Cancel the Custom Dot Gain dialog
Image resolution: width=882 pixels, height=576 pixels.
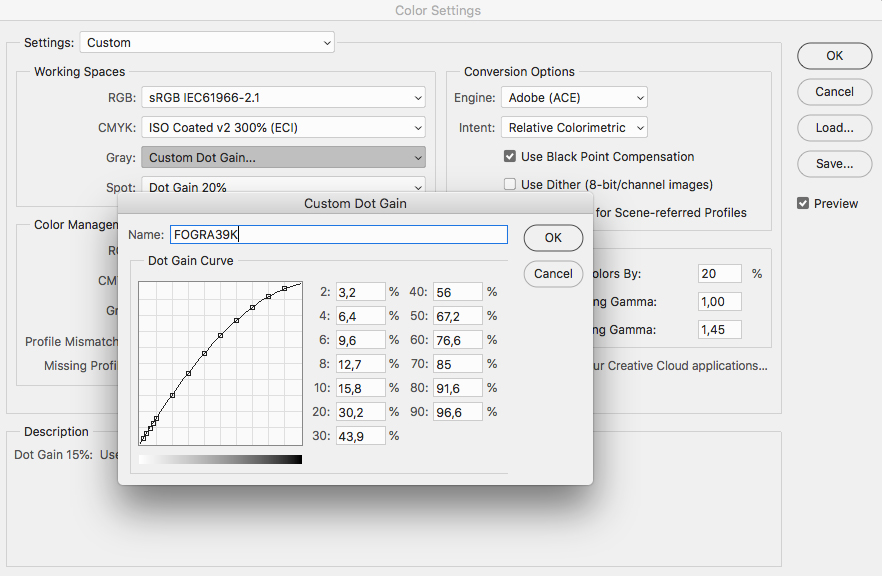[553, 273]
